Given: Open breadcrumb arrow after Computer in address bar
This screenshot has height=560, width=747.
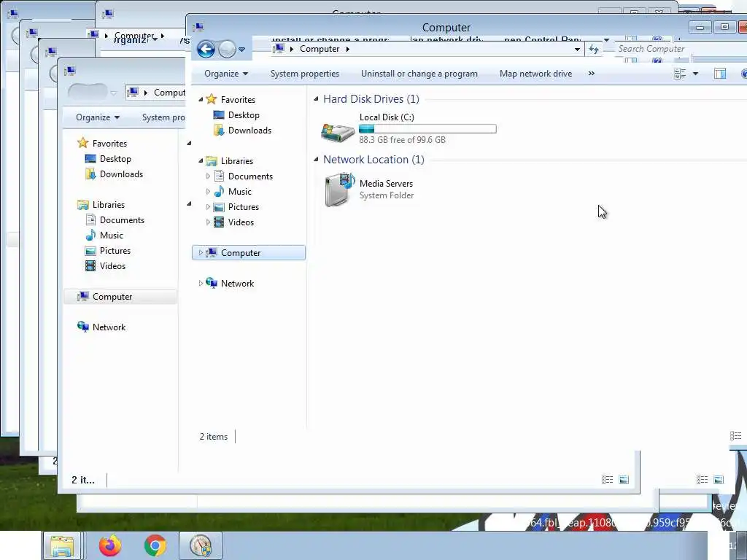Looking at the screenshot, I should [x=348, y=49].
